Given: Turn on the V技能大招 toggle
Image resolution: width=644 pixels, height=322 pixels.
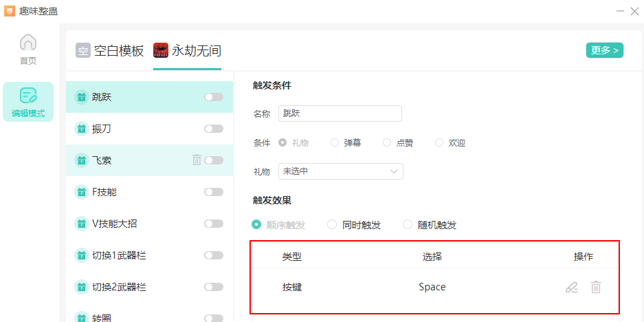Looking at the screenshot, I should click(x=214, y=224).
